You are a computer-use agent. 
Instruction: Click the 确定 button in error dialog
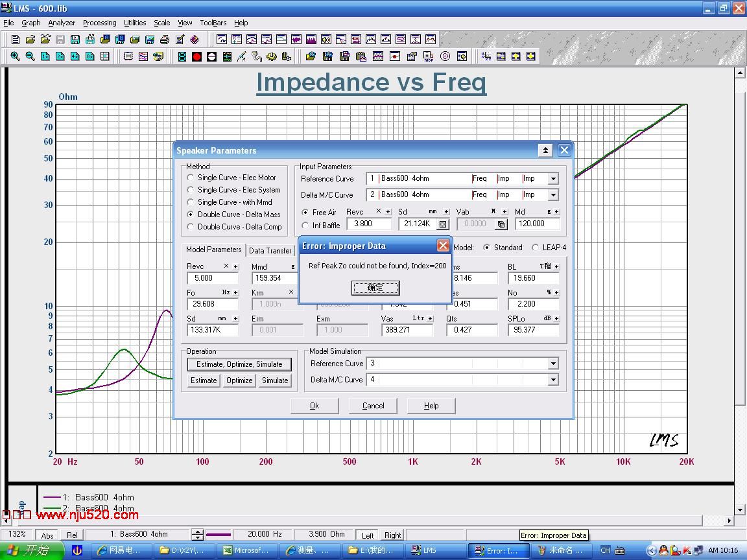point(375,288)
